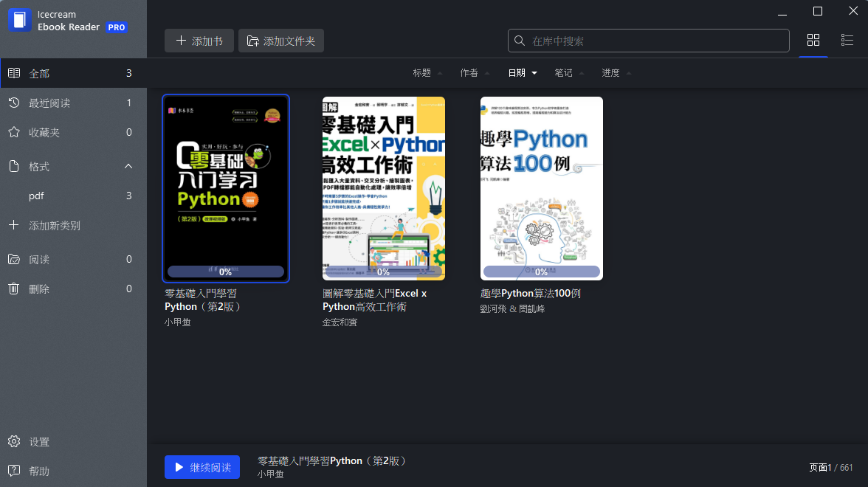Click the 全部 open-book icon
The width and height of the screenshot is (868, 487).
click(x=14, y=73)
